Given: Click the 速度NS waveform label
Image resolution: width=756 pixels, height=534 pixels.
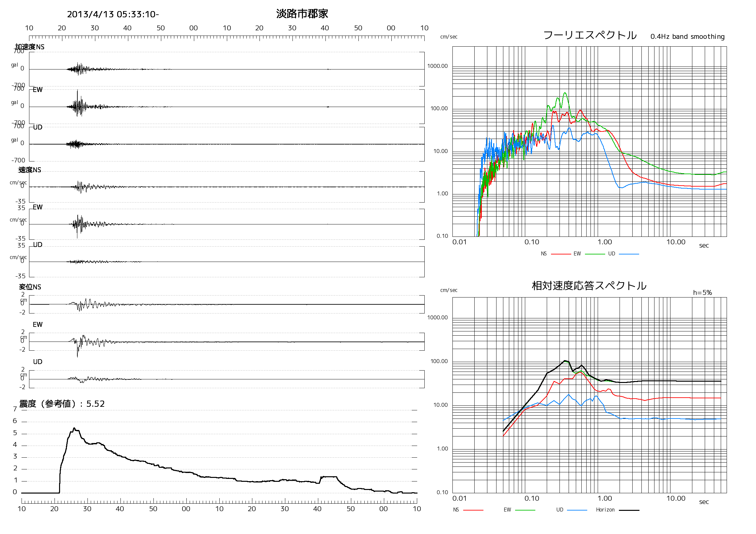Looking at the screenshot, I should 30,170.
